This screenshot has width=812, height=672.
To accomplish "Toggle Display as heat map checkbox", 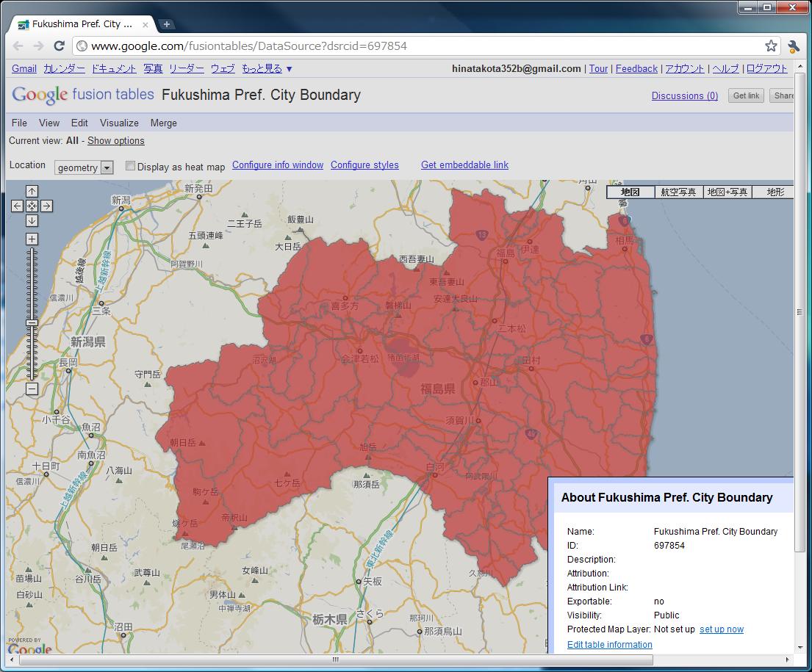I will tap(131, 166).
